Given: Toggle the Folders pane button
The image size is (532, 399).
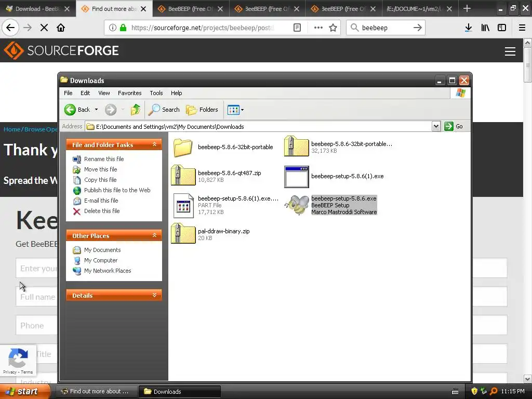Looking at the screenshot, I should 202,110.
